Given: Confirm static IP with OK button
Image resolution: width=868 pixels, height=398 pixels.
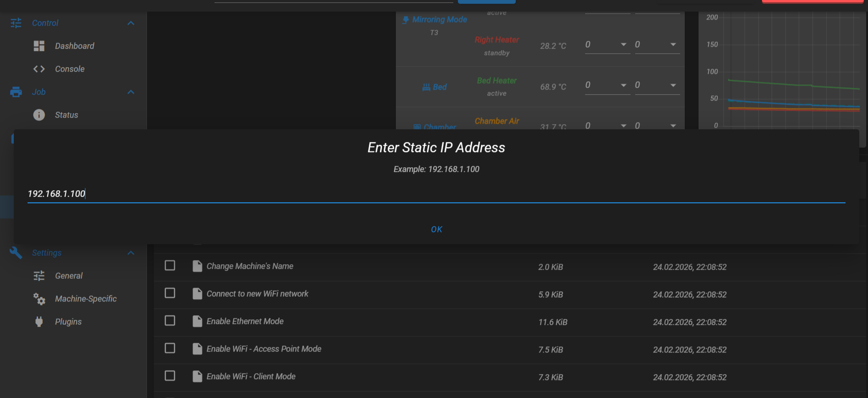Looking at the screenshot, I should [x=437, y=229].
